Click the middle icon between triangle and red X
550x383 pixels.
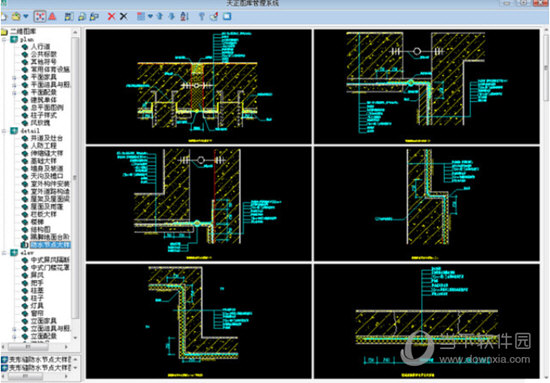(x=82, y=16)
